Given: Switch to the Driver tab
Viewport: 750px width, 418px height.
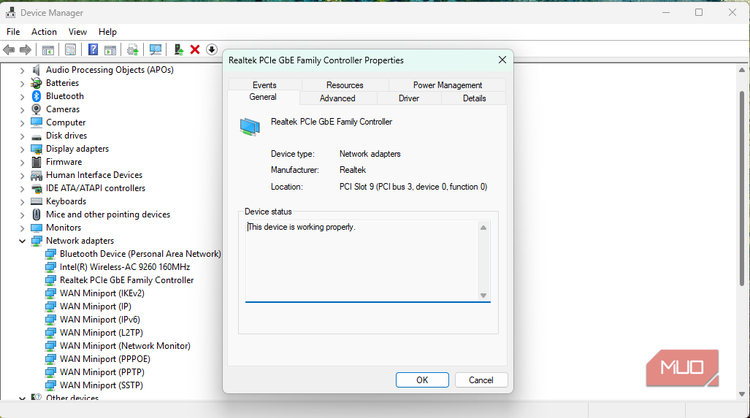Looking at the screenshot, I should coord(408,98).
